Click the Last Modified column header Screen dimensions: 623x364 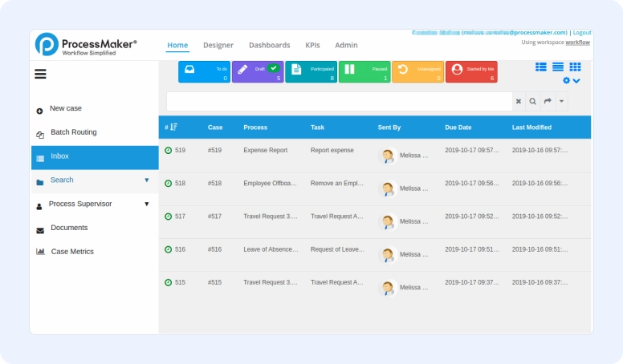(531, 127)
